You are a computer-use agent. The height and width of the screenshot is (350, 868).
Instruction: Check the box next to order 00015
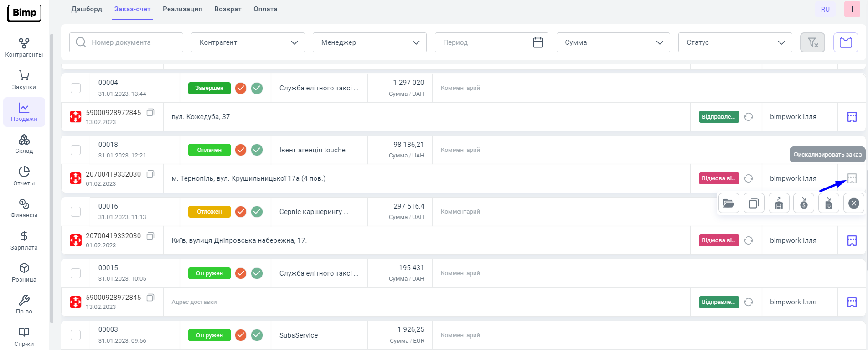76,273
